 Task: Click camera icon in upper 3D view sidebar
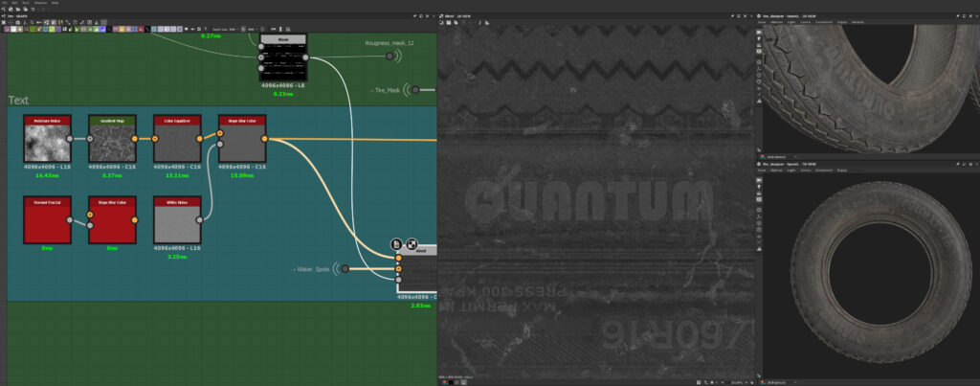(759, 32)
